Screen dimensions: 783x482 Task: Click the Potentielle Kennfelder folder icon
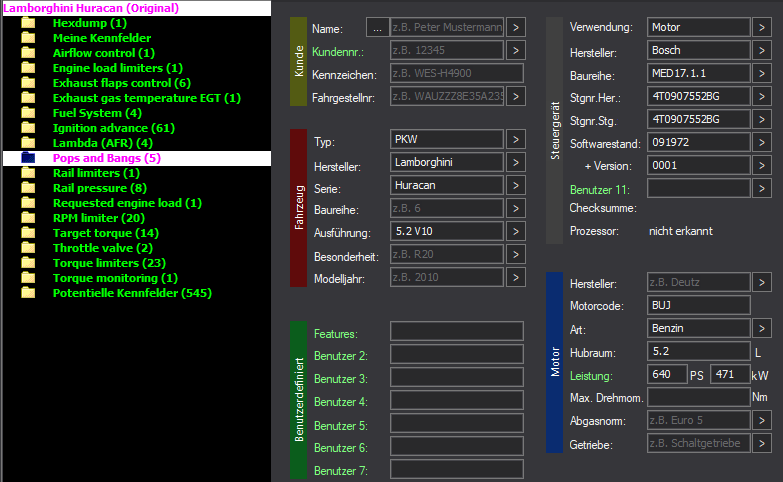tap(28, 293)
